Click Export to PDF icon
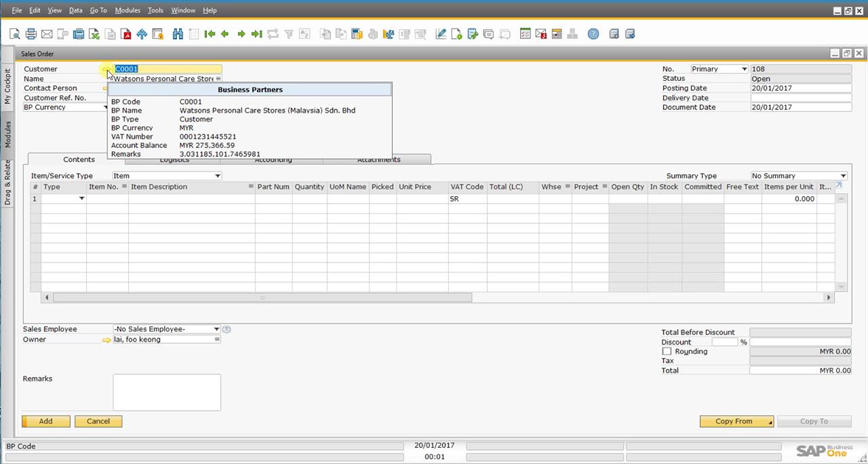 click(x=126, y=34)
